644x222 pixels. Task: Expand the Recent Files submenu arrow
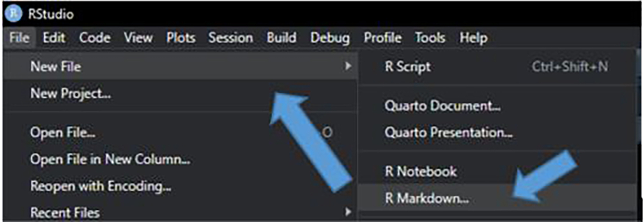tap(348, 212)
